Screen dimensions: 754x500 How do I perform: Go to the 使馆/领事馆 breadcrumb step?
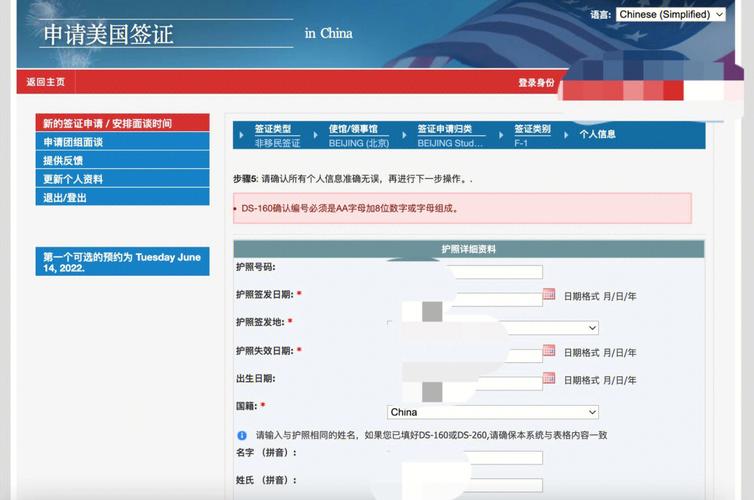point(353,129)
